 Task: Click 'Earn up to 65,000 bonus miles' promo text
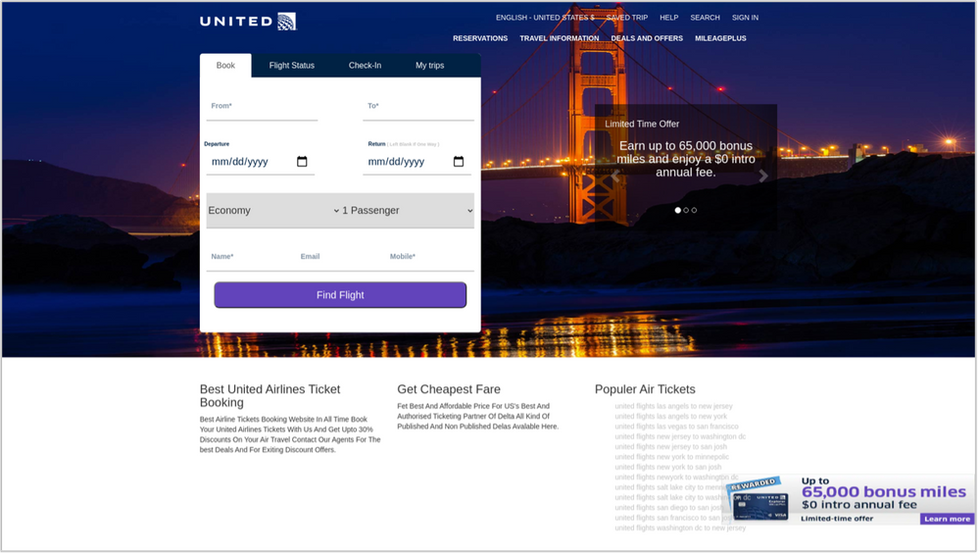pos(686,159)
